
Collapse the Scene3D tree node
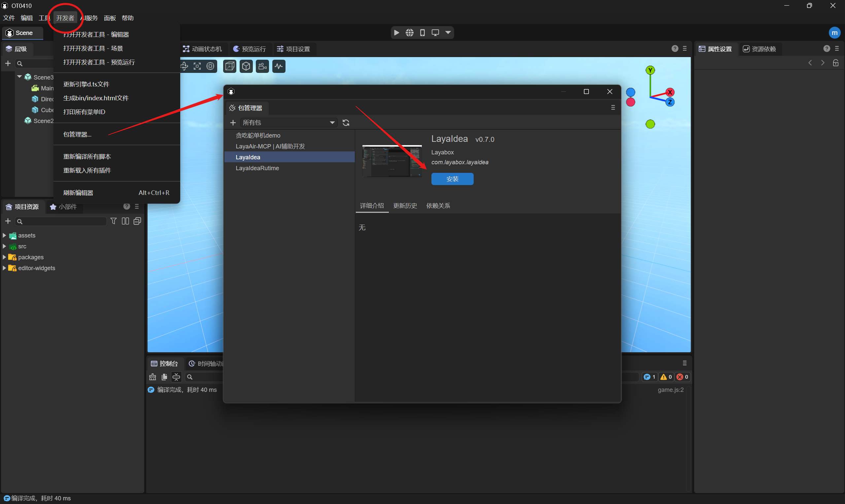click(x=19, y=77)
